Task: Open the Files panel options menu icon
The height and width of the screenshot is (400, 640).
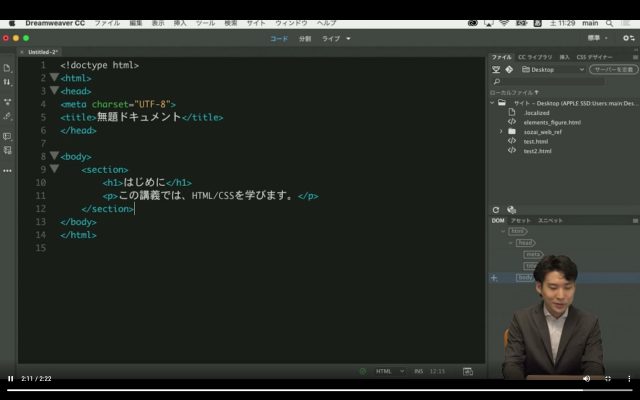Action: click(x=635, y=57)
